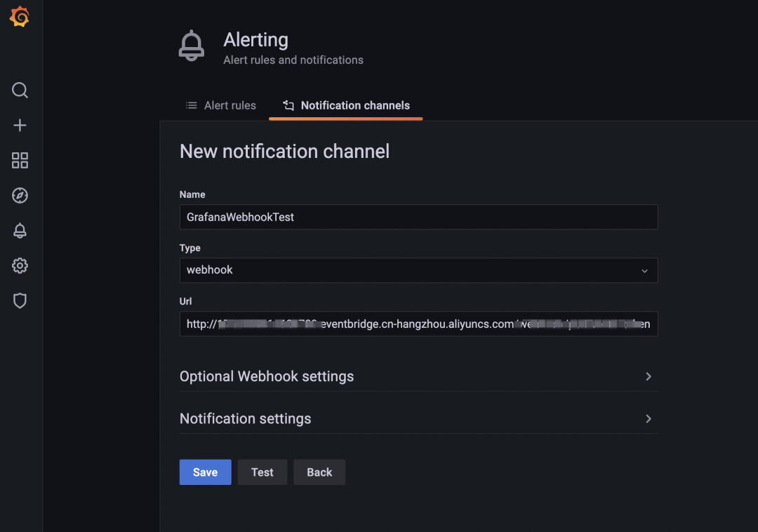Click the large Alerting bell header icon
This screenshot has width=758, height=532.
(x=192, y=46)
